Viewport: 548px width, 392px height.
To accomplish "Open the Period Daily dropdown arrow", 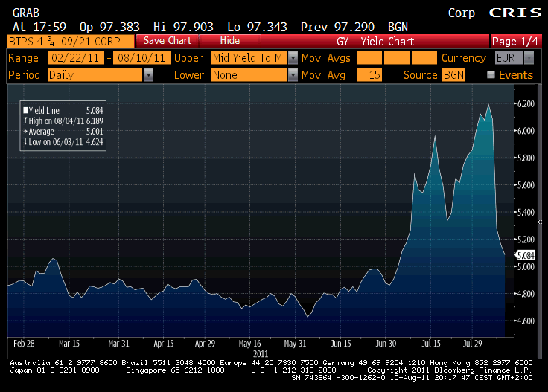I will point(148,75).
